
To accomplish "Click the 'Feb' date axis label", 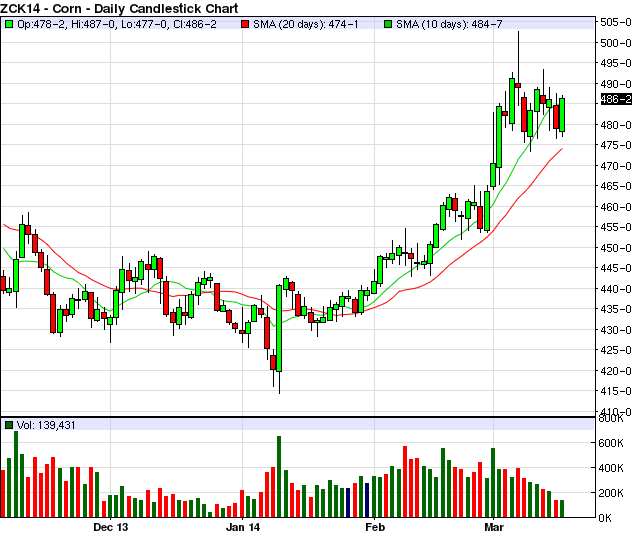I will [375, 527].
